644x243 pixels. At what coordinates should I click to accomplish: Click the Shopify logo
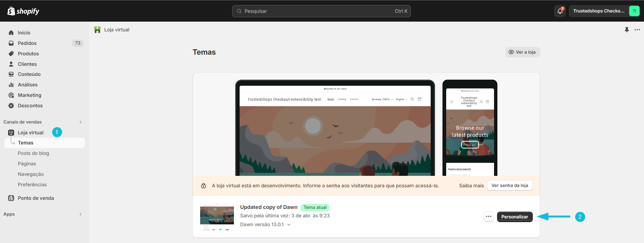[23, 11]
